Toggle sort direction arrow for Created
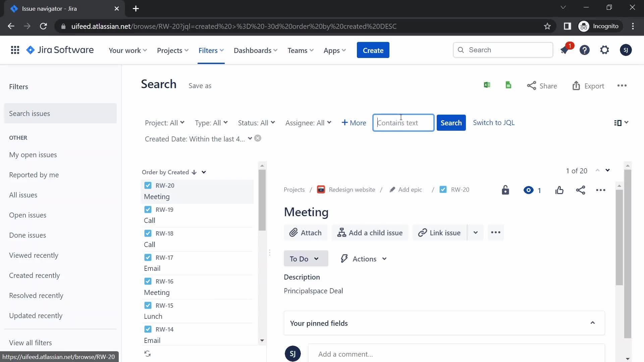644x362 pixels. click(194, 172)
